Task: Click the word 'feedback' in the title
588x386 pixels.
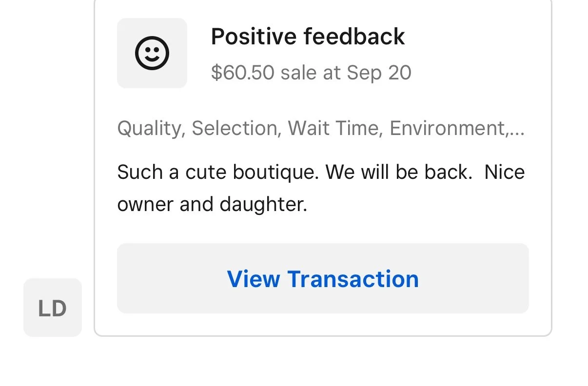Action: [x=353, y=37]
